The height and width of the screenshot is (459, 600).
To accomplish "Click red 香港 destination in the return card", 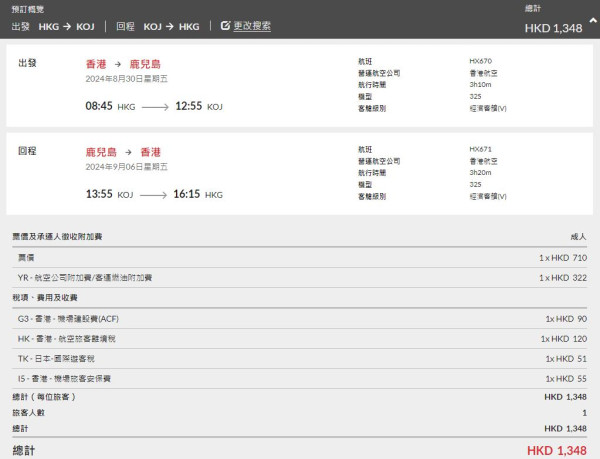I will [x=150, y=152].
